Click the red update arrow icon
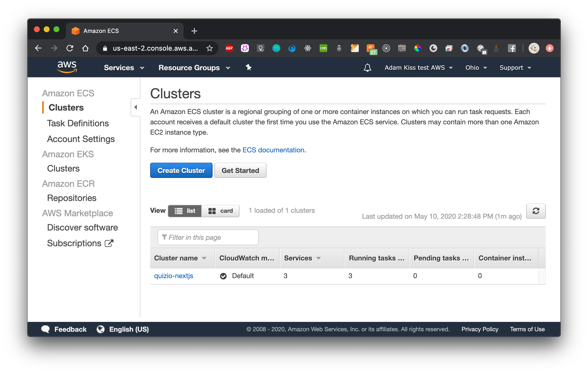The image size is (588, 373). 549,48
